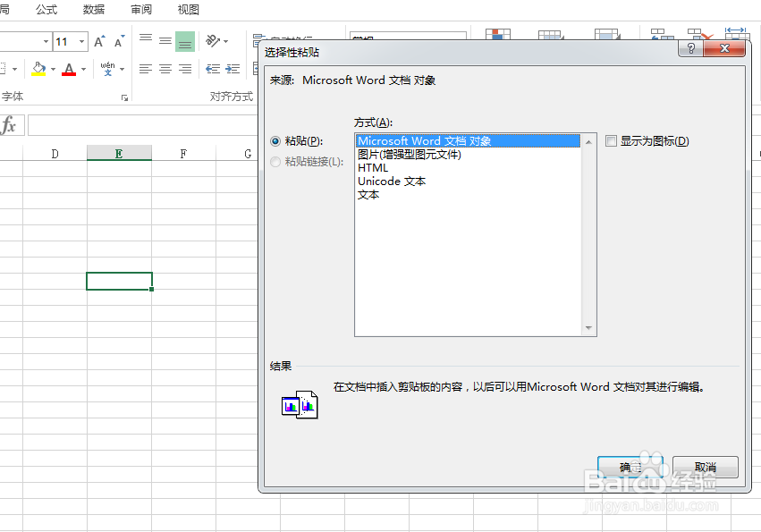
Task: Decrease the cell indent
Action: click(213, 69)
